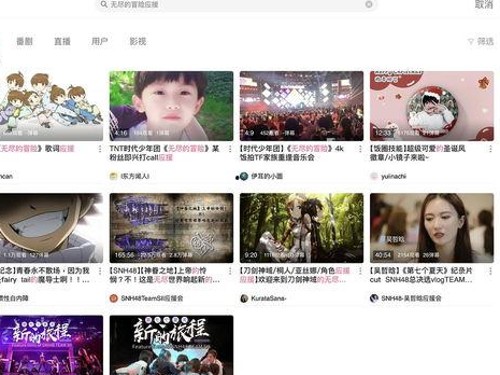The image size is (500, 375).
Task: Click uploader name 伊耳的小圆
Action: [x=267, y=176]
